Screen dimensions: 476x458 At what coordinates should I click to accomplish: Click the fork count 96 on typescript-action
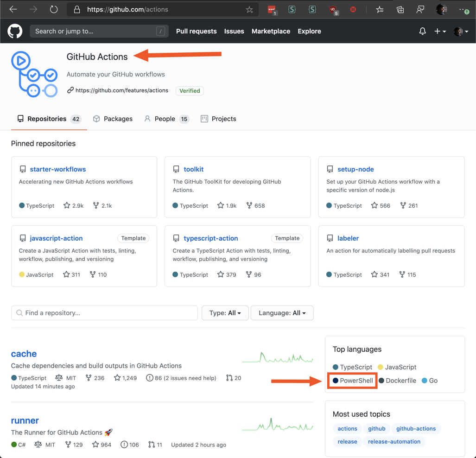pos(254,274)
